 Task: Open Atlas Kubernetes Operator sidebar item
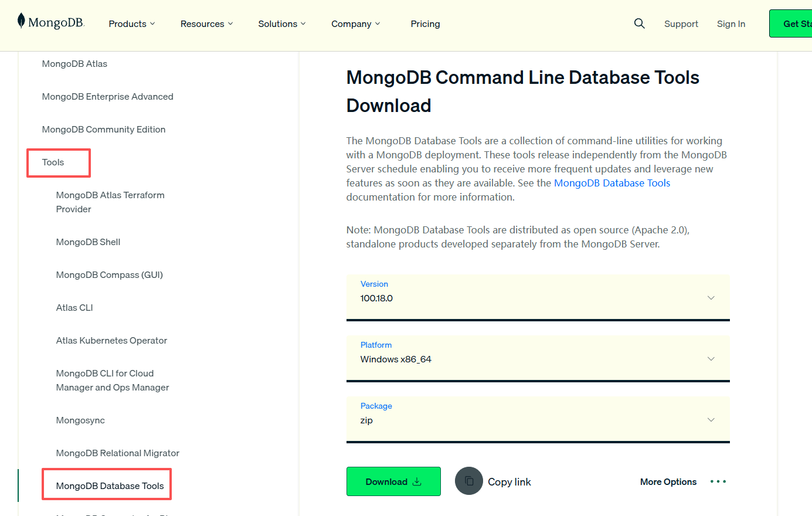click(111, 341)
